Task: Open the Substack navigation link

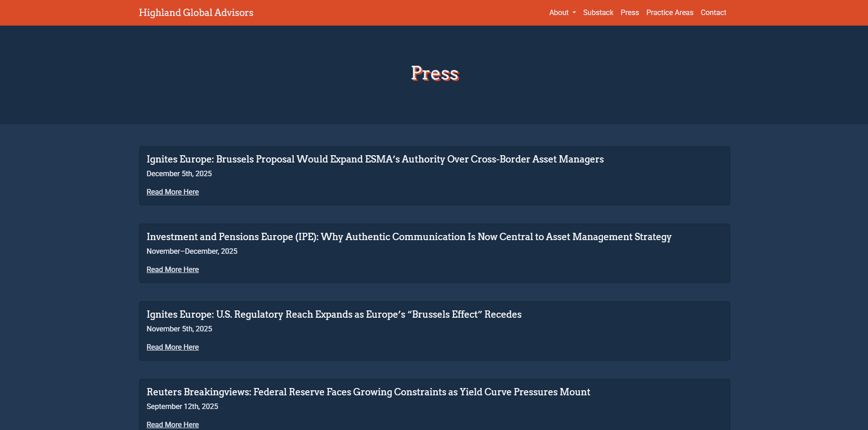Action: pyautogui.click(x=598, y=13)
